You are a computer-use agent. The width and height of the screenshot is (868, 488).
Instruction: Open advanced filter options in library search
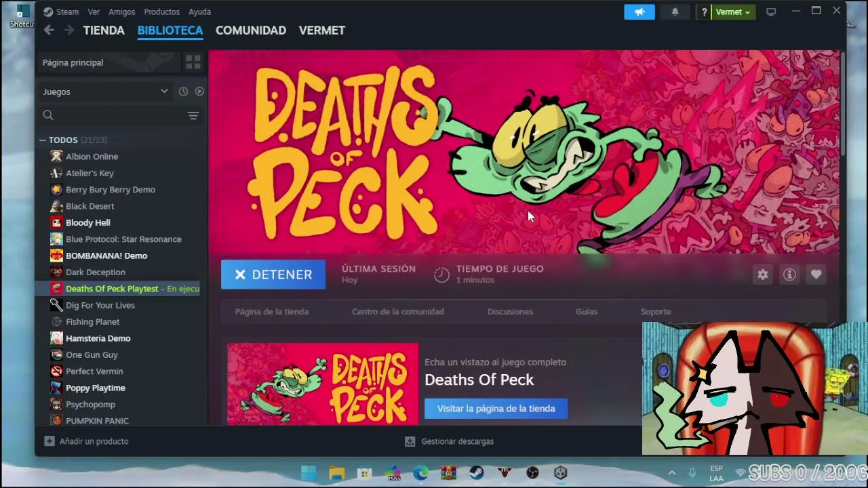pyautogui.click(x=193, y=115)
